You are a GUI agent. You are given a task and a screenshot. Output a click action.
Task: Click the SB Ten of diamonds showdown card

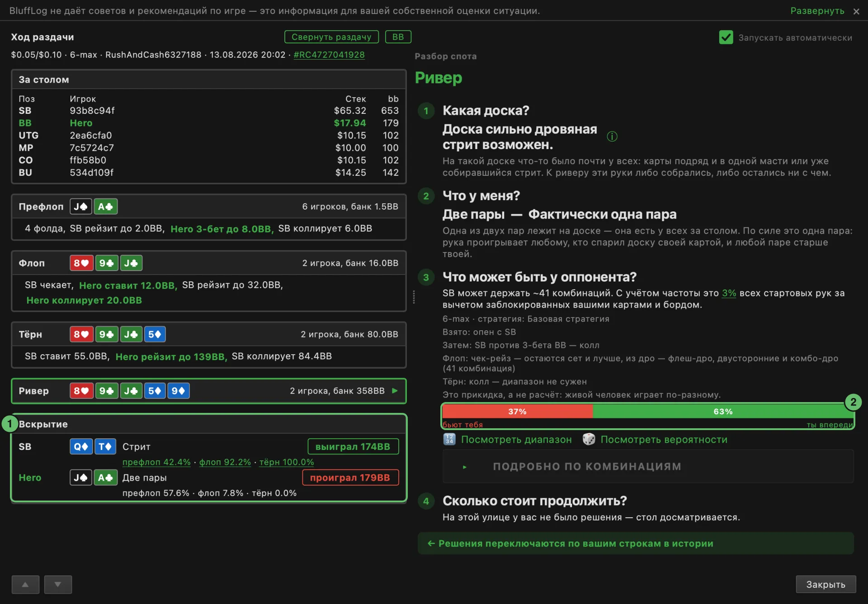click(x=105, y=446)
